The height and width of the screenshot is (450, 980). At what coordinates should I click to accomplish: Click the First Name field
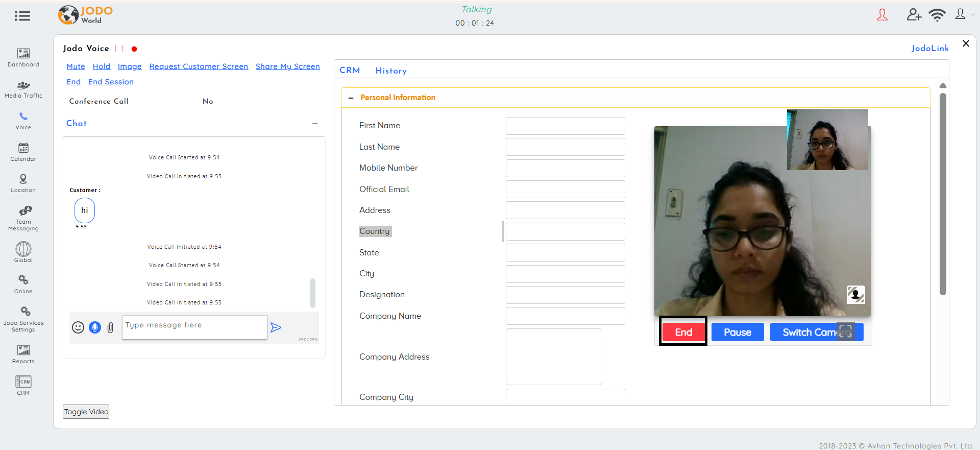click(x=566, y=126)
